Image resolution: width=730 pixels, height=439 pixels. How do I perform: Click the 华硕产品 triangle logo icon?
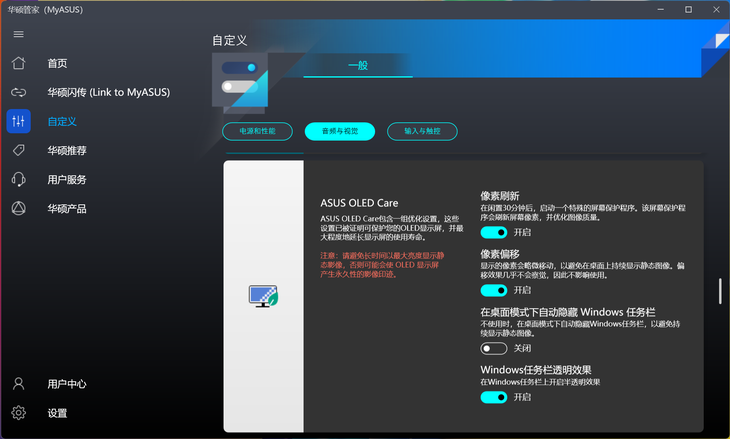pyautogui.click(x=19, y=208)
